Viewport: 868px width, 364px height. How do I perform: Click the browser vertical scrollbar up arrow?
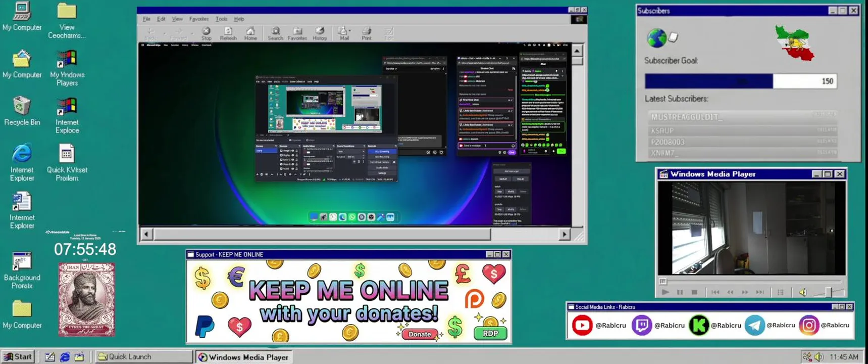tap(577, 50)
